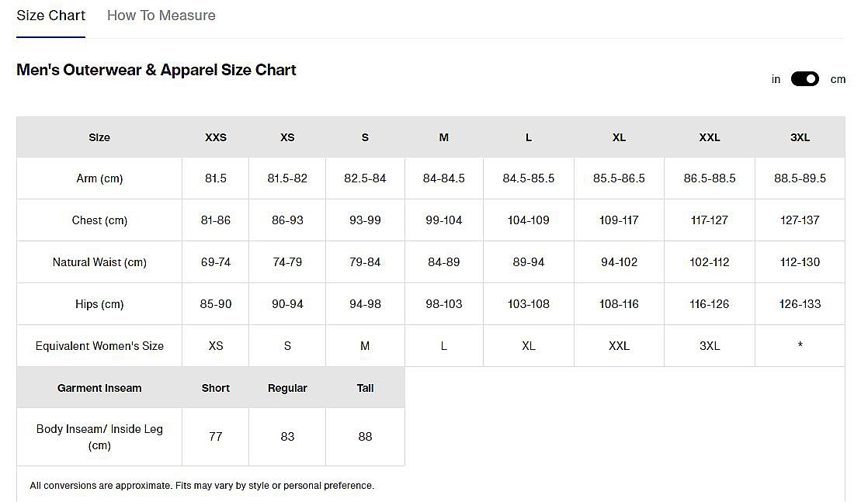Toggle the in/cm unit switch

pyautogui.click(x=805, y=79)
